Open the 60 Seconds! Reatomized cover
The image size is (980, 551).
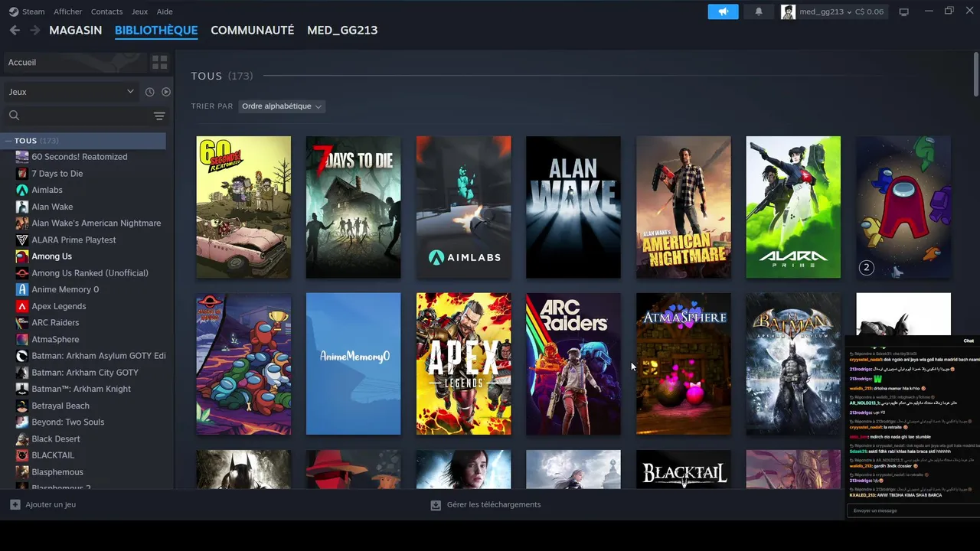(x=243, y=207)
